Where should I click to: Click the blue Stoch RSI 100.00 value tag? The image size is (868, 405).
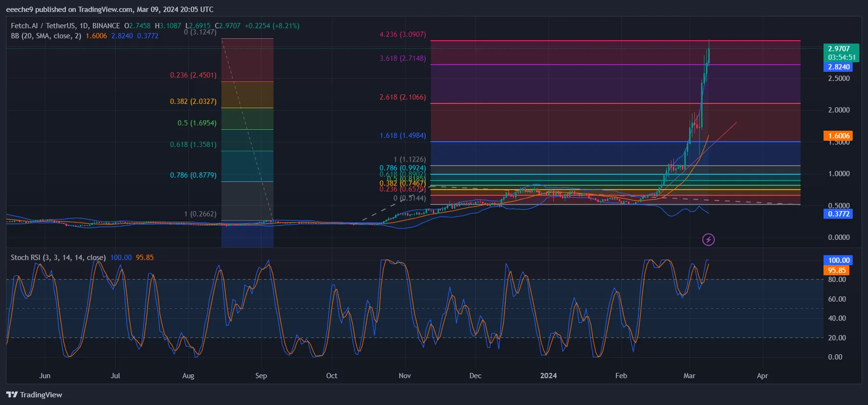(x=839, y=260)
